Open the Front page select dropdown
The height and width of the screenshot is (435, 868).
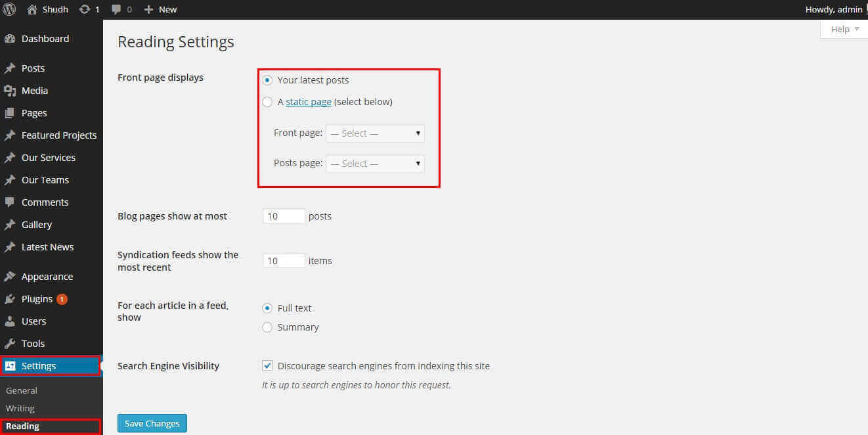[375, 133]
